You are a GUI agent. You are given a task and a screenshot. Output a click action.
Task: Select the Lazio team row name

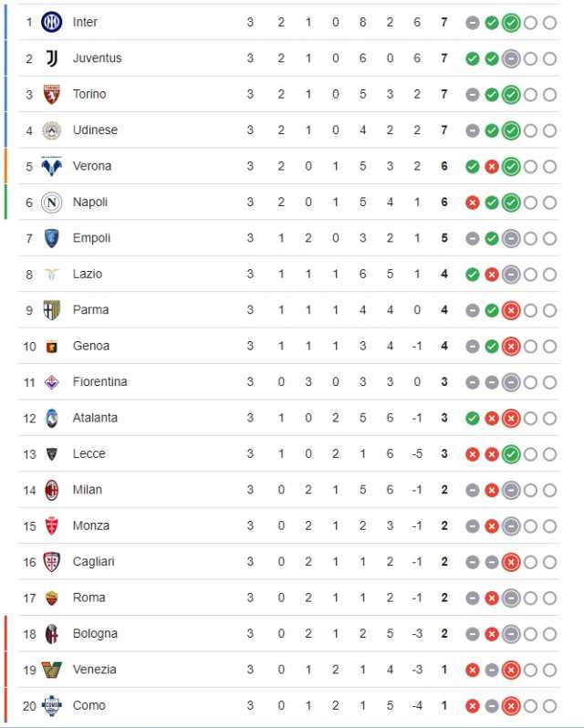88,274
